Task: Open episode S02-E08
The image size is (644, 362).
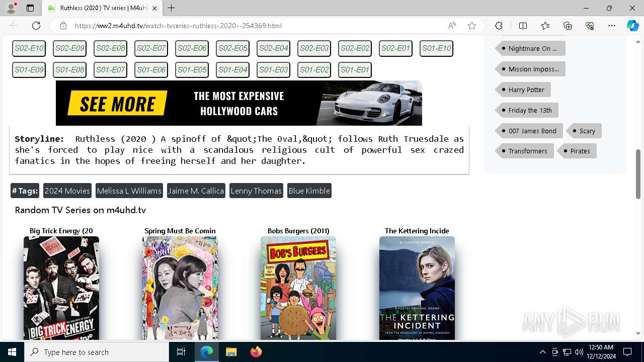Action: click(x=110, y=48)
